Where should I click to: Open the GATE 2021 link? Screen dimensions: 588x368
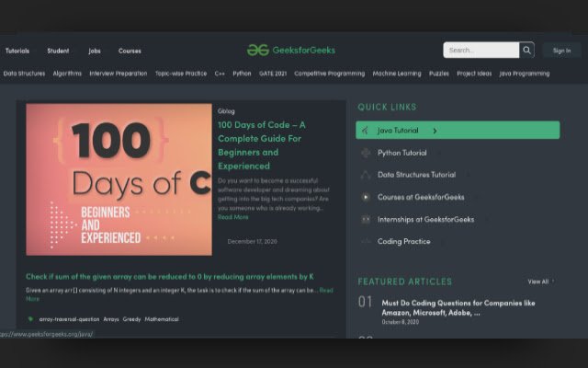pyautogui.click(x=273, y=74)
